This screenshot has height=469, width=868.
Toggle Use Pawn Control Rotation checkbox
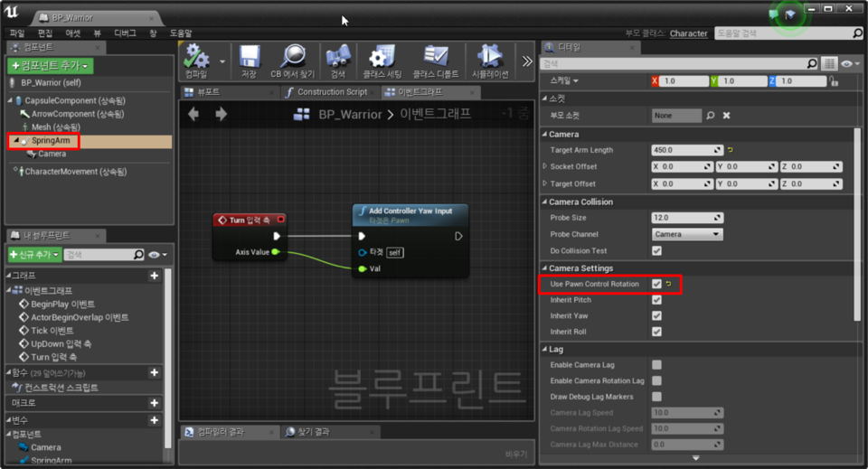point(656,284)
